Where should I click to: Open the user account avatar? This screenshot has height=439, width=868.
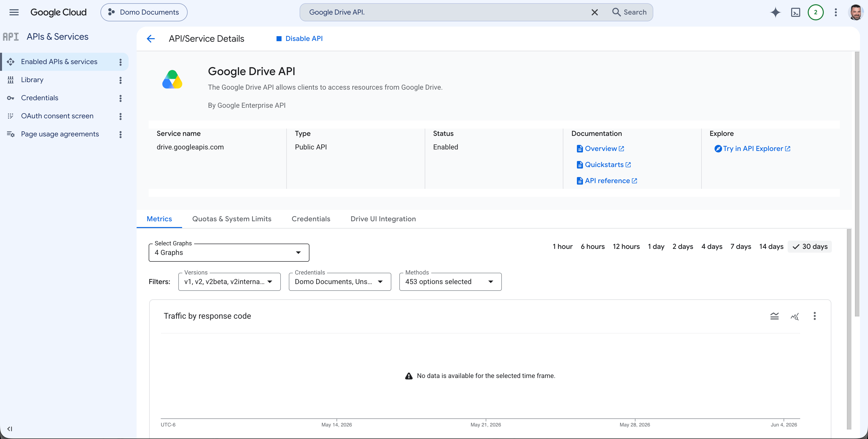(855, 13)
